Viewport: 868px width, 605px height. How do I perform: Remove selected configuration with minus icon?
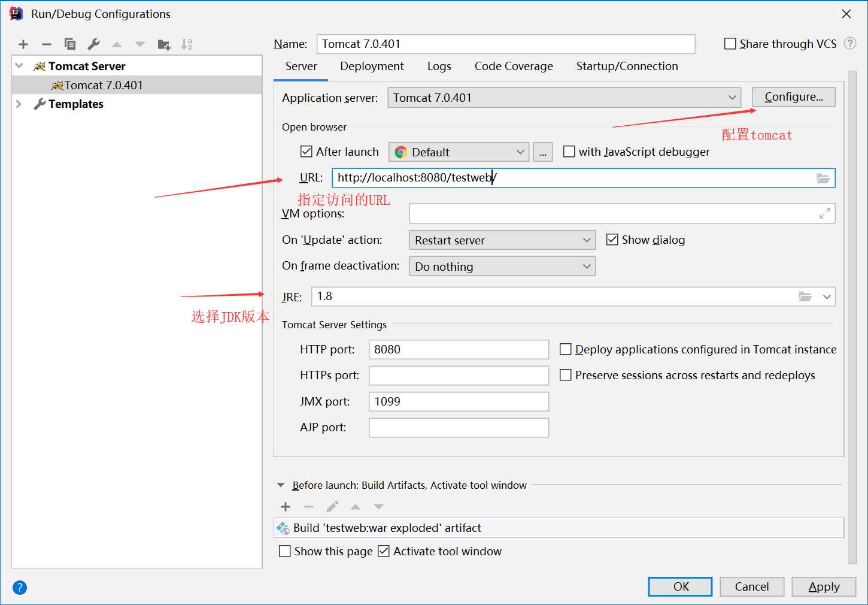click(47, 44)
